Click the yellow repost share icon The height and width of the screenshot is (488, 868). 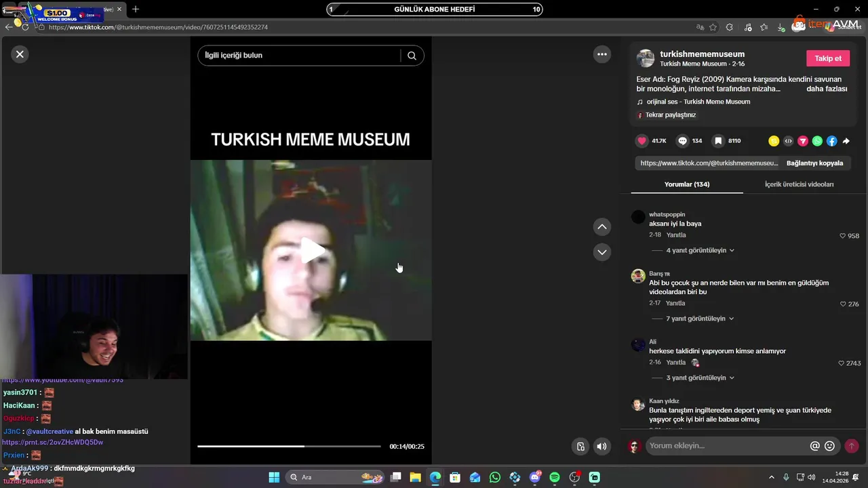pyautogui.click(x=774, y=141)
